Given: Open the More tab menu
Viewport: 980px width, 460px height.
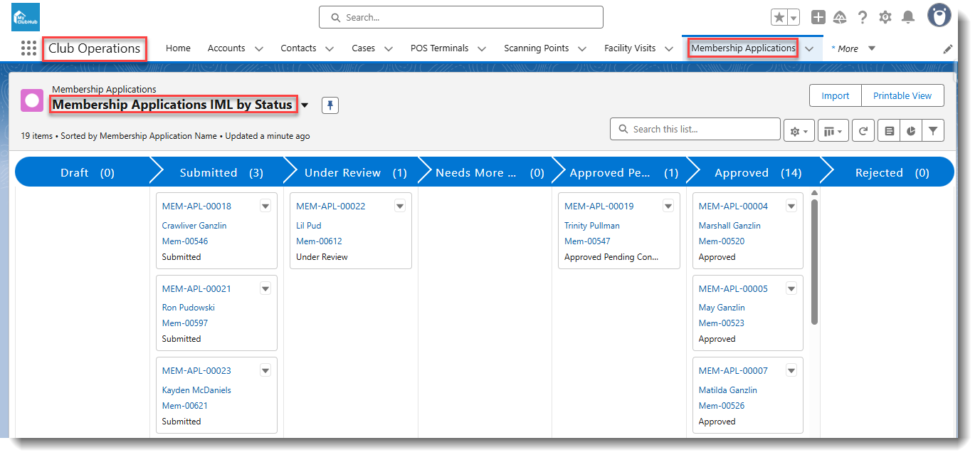Looking at the screenshot, I should (851, 48).
